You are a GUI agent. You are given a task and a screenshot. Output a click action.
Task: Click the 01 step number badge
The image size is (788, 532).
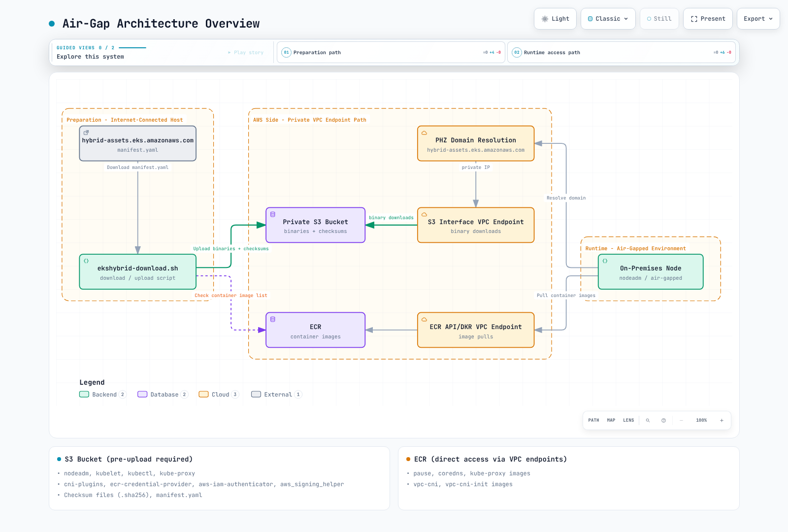[286, 52]
